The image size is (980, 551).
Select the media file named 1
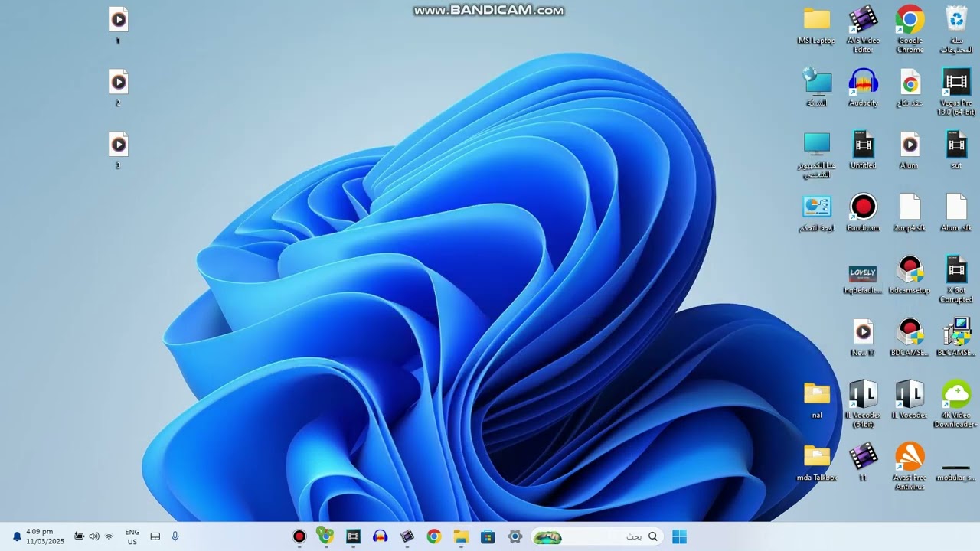[118, 25]
